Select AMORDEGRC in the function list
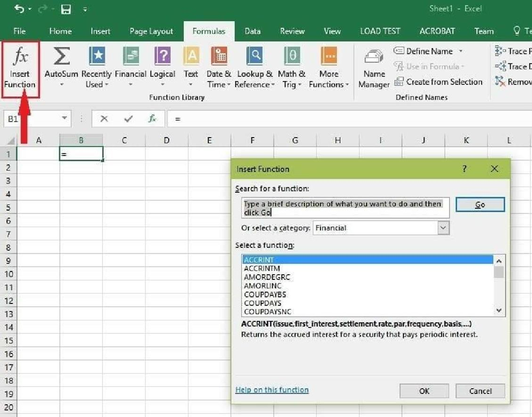 (x=267, y=277)
